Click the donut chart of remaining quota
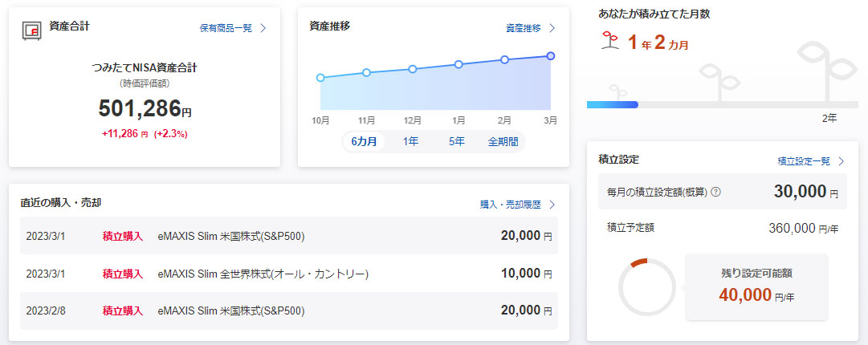Viewport: 868px width, 345px height. coord(646,286)
